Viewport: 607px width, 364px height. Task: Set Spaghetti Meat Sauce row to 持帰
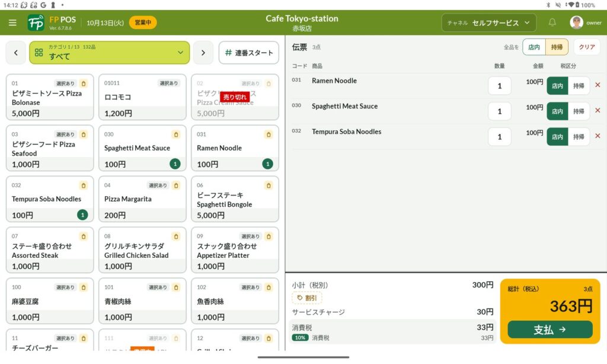pos(579,111)
